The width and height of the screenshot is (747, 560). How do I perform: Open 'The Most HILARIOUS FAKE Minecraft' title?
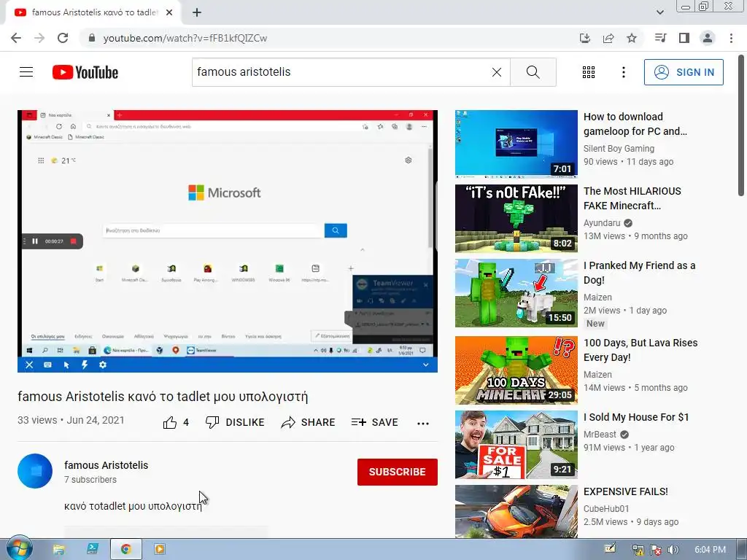point(632,198)
